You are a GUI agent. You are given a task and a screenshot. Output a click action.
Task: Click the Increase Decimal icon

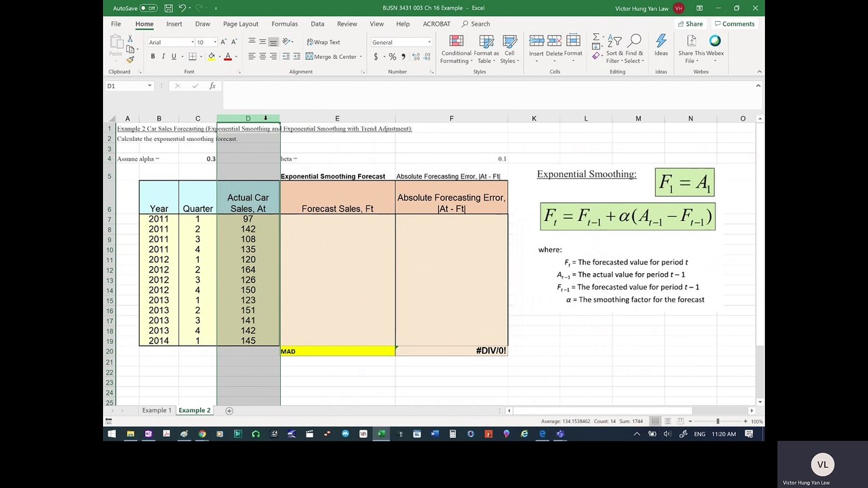pos(415,57)
